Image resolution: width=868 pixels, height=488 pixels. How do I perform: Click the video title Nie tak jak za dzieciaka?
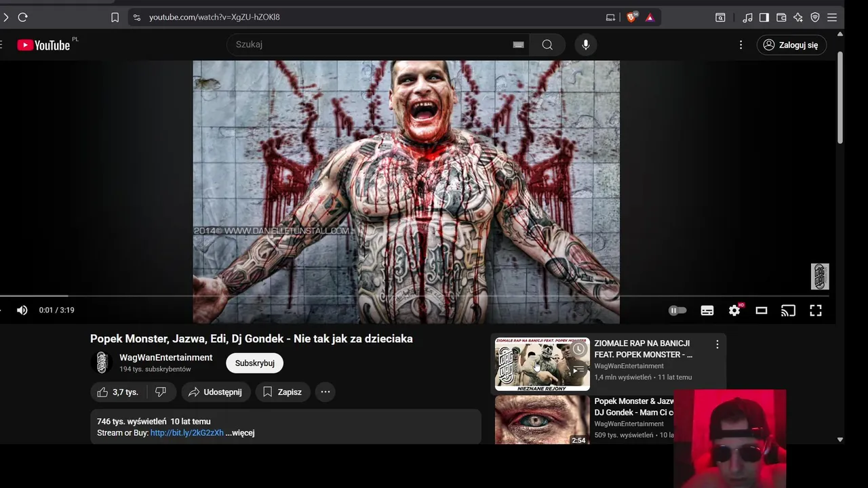252,339
